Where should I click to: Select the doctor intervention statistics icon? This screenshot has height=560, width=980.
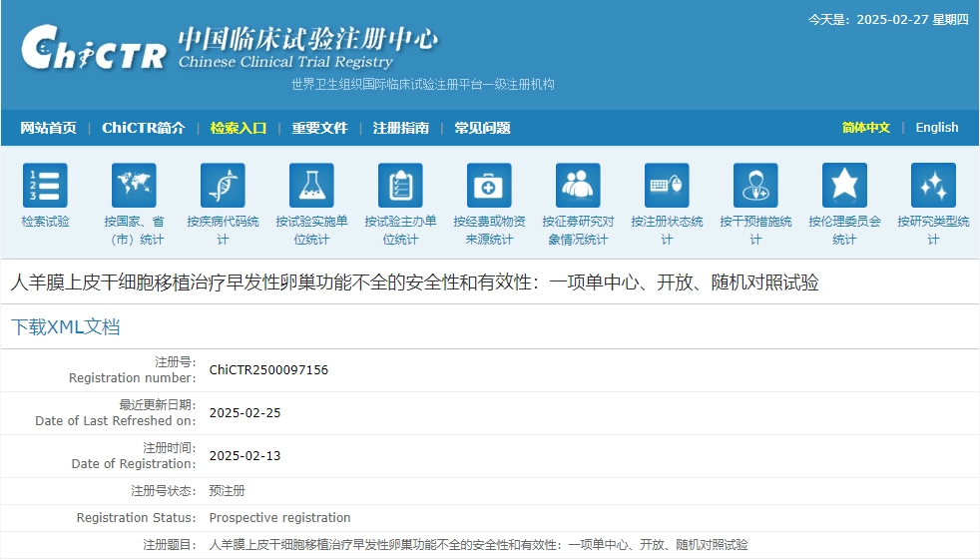tap(755, 186)
